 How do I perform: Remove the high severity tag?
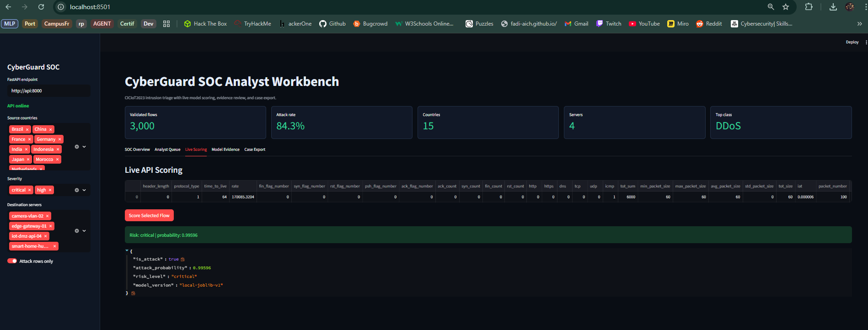(x=50, y=190)
